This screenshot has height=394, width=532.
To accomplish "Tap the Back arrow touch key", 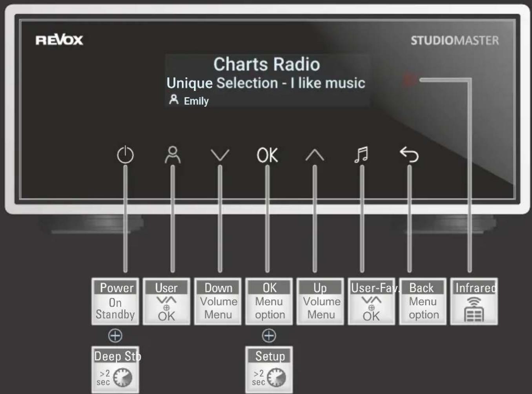I will (409, 155).
